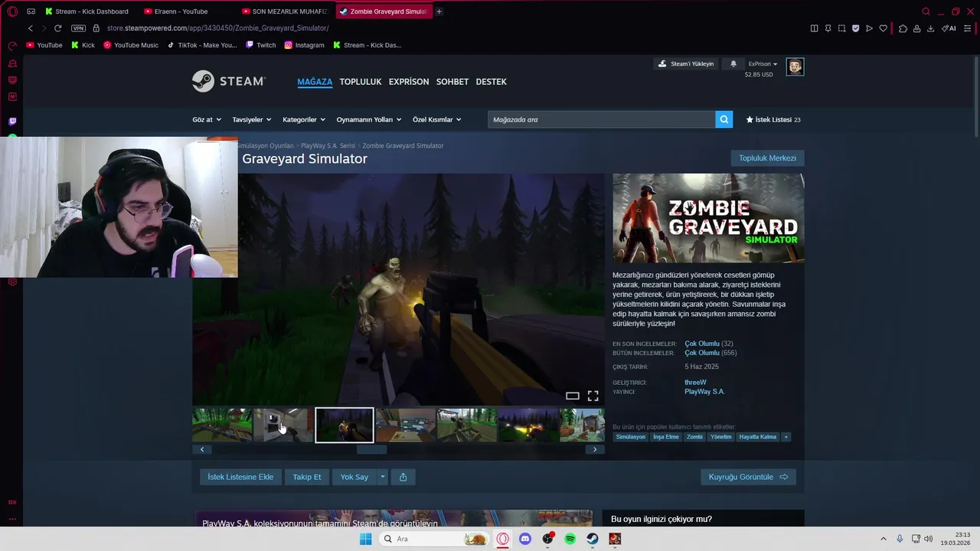Open Spotify from the taskbar

tap(570, 539)
